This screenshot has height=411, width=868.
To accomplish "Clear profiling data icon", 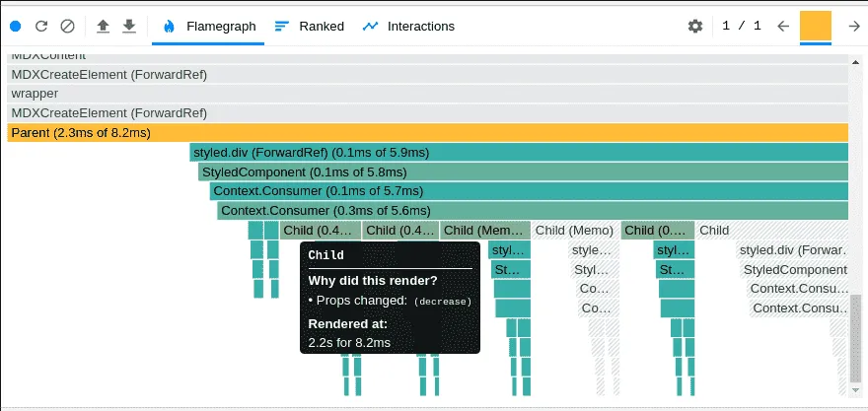I will coord(67,26).
